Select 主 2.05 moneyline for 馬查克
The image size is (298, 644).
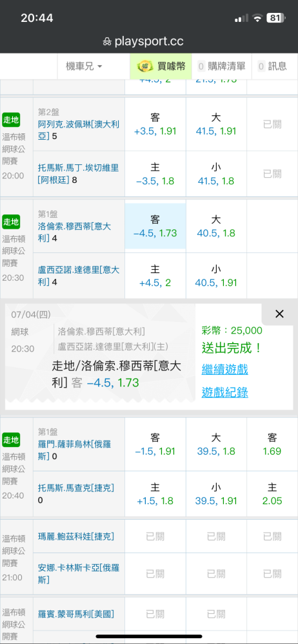coord(272,494)
